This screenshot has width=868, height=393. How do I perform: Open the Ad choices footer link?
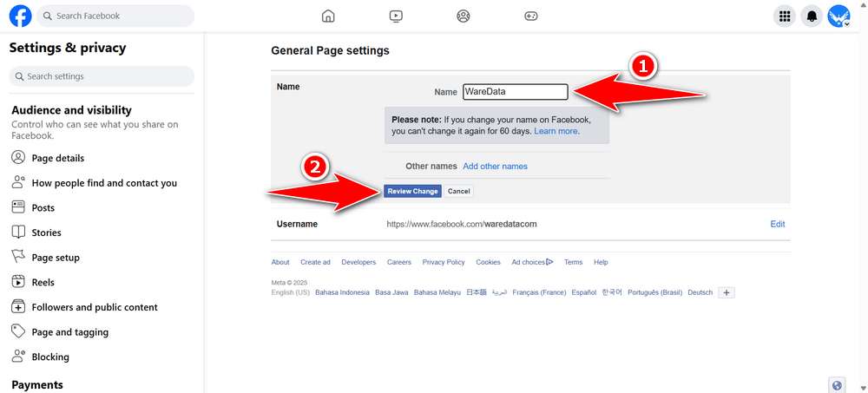(x=532, y=262)
